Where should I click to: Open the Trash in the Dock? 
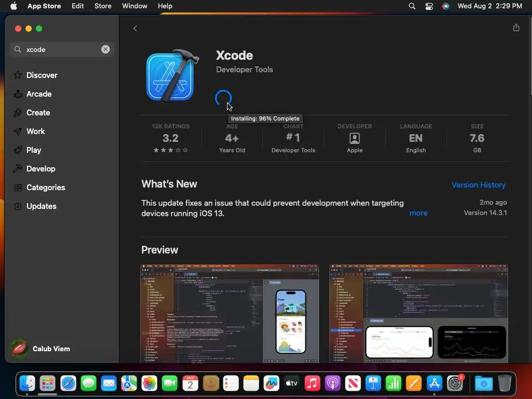[x=504, y=384]
